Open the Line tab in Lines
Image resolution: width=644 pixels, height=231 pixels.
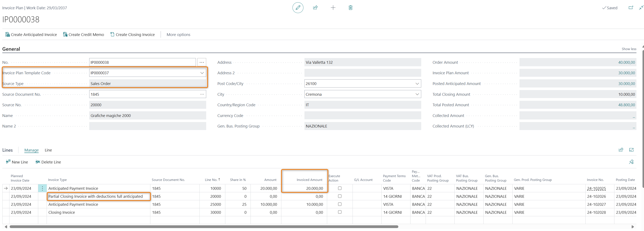coord(48,150)
